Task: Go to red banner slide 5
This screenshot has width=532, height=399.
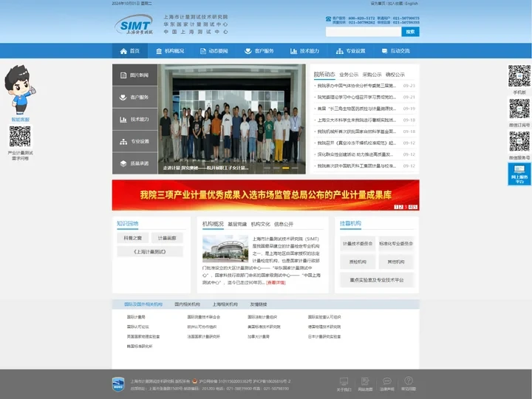Action: point(415,207)
